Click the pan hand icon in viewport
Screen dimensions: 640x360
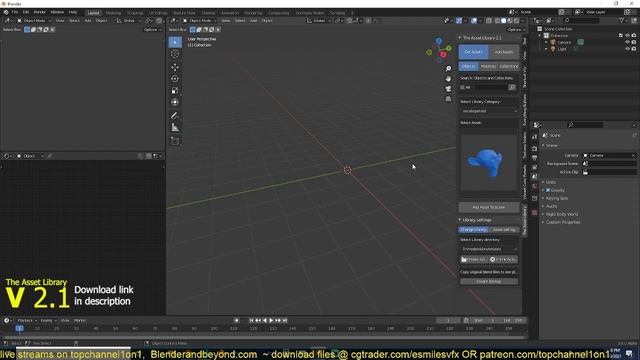tap(448, 78)
